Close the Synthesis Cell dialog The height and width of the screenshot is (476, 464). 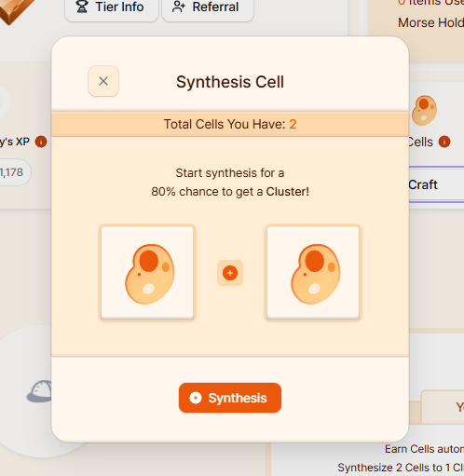click(103, 81)
